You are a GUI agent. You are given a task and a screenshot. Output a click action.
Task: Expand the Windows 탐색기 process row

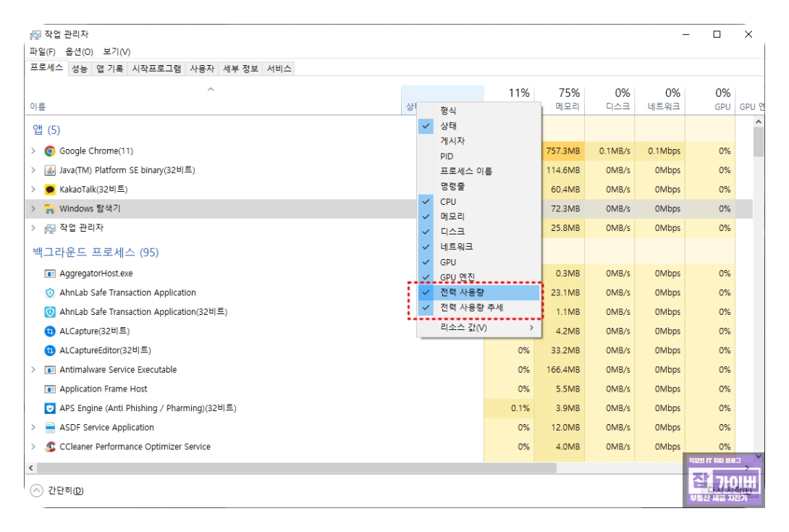click(x=33, y=208)
